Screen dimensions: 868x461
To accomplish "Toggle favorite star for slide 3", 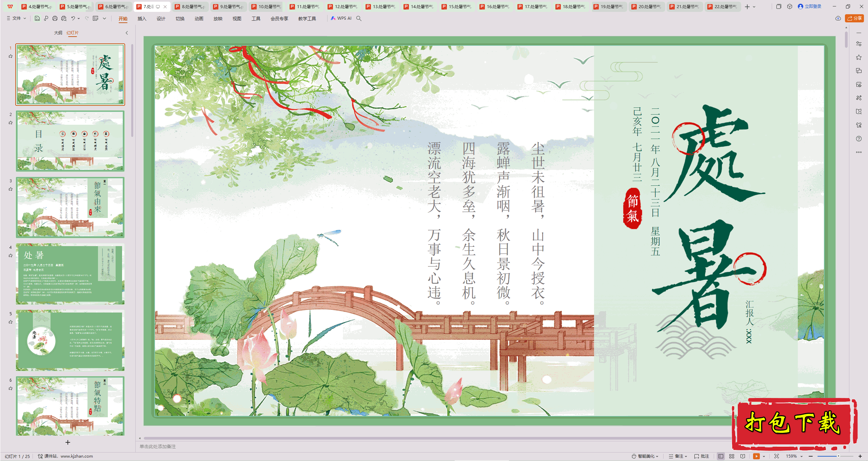I will click(x=11, y=189).
